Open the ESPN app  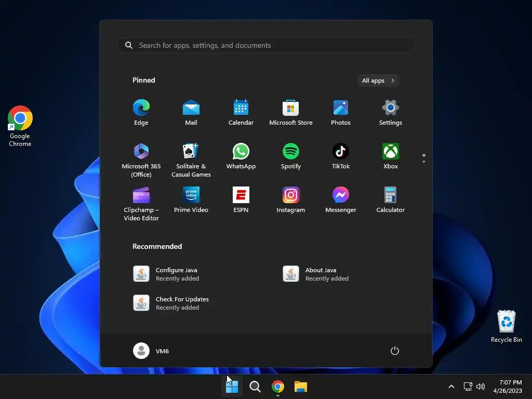pos(241,200)
